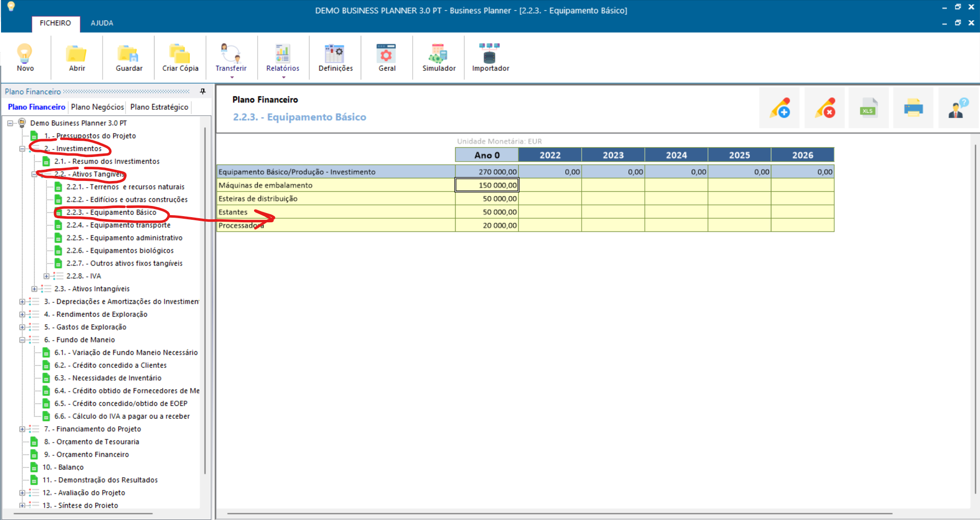The image size is (980, 520).
Task: Open the help assistant person icon
Action: 958,108
